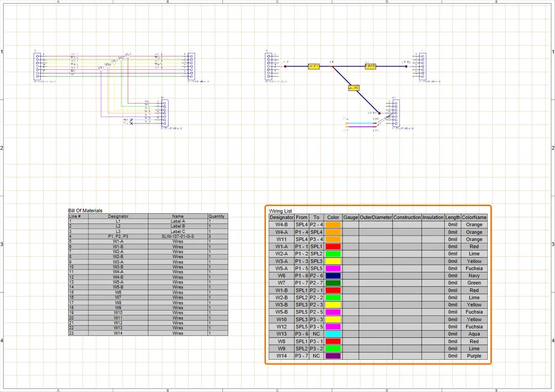Select the 'Purple' color name cell
Viewport: 555px width, 392px height.
click(474, 356)
